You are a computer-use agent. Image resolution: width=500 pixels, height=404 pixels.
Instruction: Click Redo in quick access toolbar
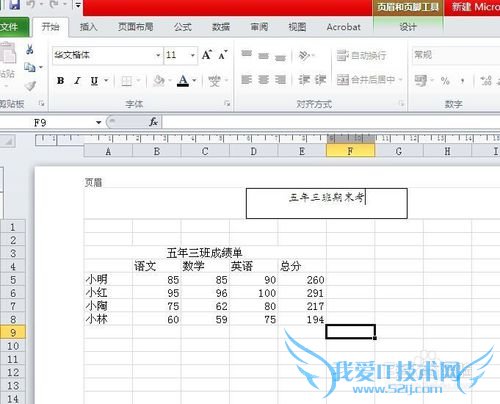(x=54, y=5)
